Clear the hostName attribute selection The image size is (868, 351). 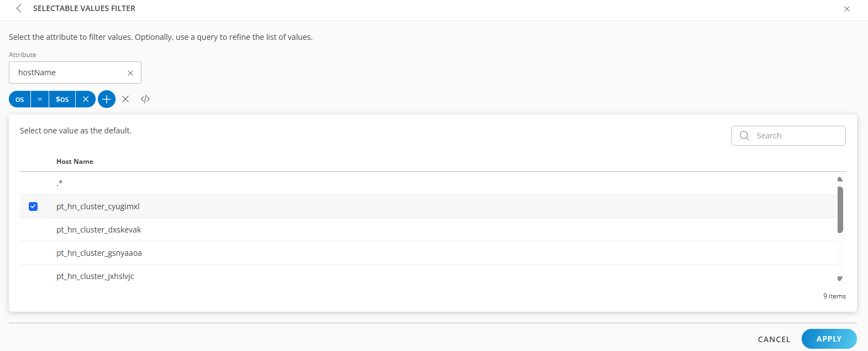point(130,73)
